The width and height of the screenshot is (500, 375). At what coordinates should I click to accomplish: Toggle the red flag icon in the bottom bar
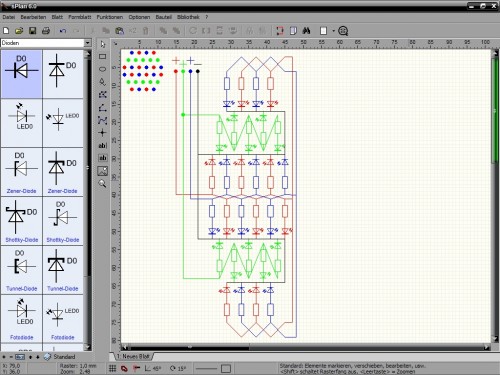point(136,368)
